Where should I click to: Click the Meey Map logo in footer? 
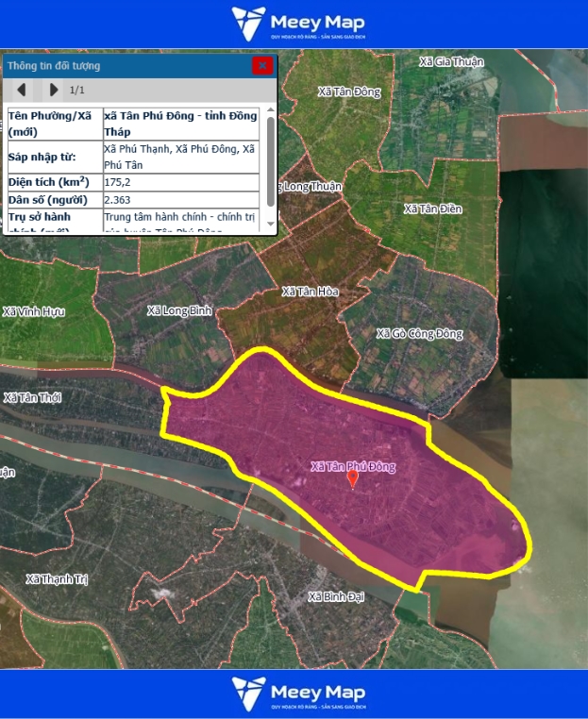point(297,694)
